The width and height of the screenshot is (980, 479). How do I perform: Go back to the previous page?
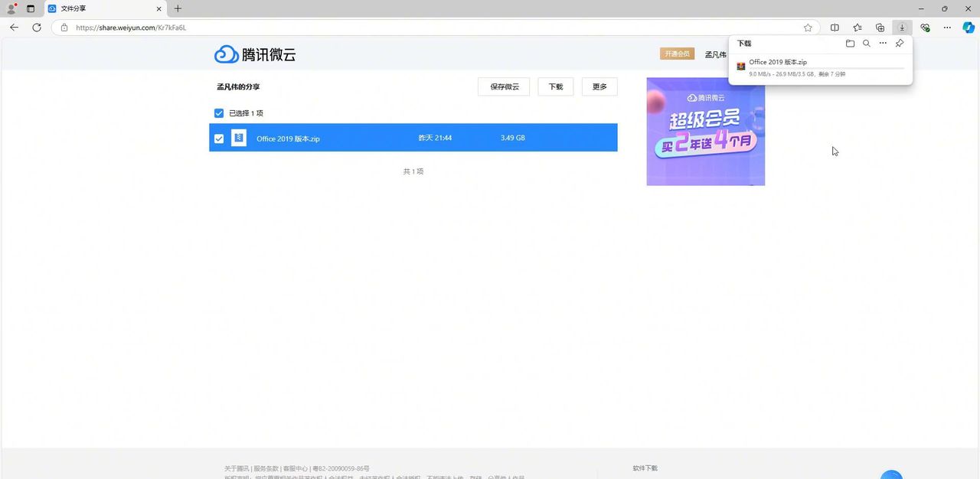(14, 27)
